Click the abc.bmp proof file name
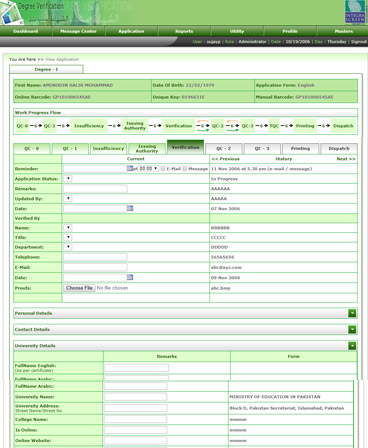Screen dimensions: 368x448 220,288
